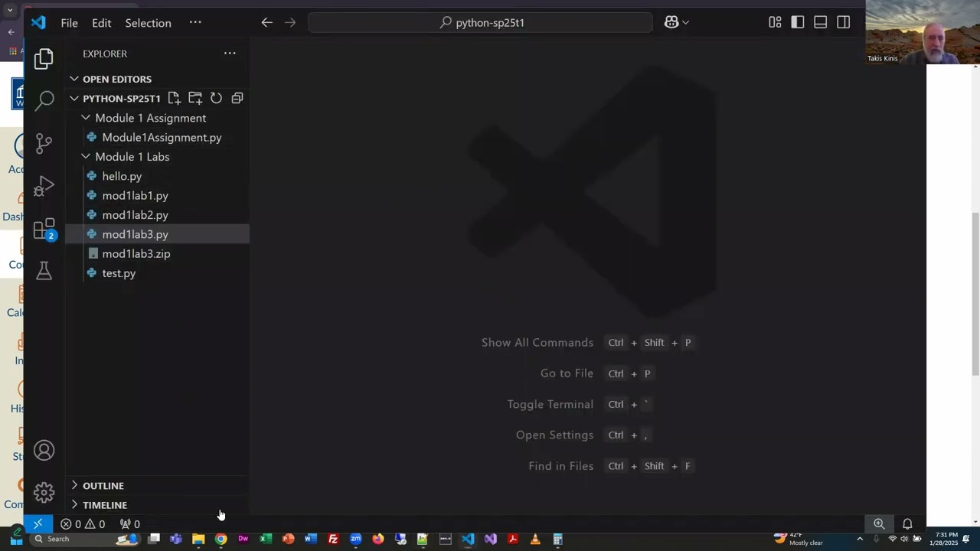Open the Testing flask view
Viewport: 980px width, 551px height.
click(x=44, y=271)
